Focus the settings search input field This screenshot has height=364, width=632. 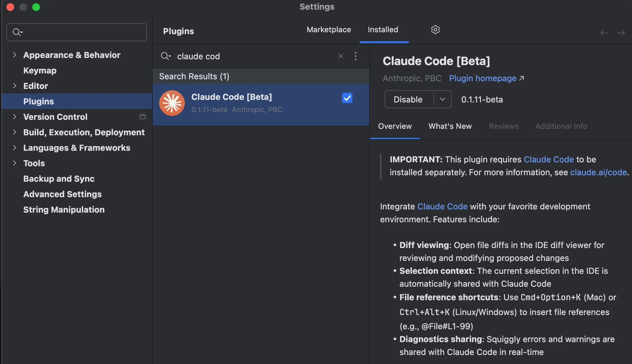(x=84, y=32)
